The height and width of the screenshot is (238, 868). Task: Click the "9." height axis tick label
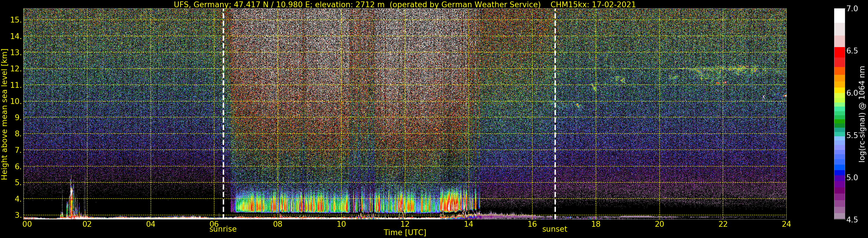(x=18, y=118)
